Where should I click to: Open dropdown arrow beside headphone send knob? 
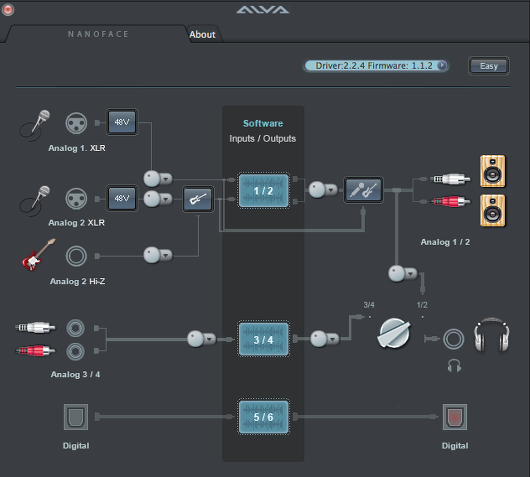411,273
